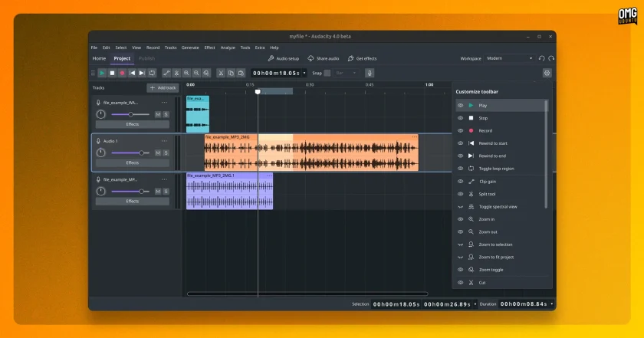Click the Undo arrow next to Workspace
The width and height of the screenshot is (644, 338).
(542, 58)
